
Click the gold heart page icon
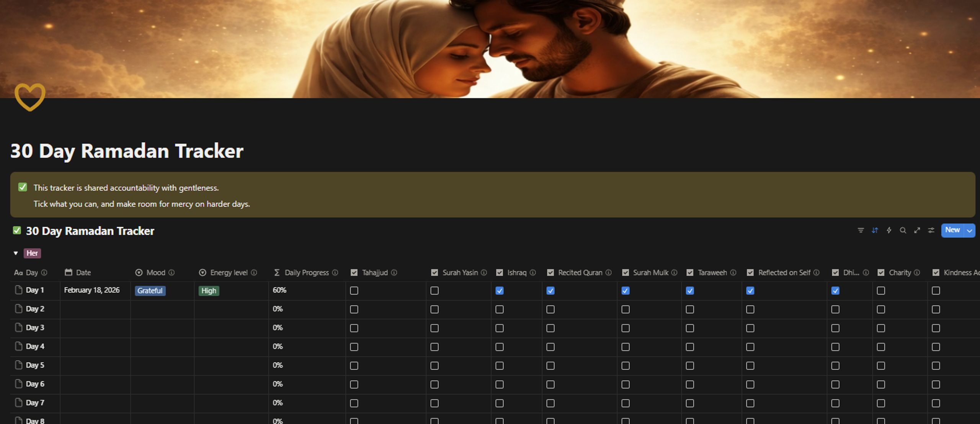click(30, 97)
